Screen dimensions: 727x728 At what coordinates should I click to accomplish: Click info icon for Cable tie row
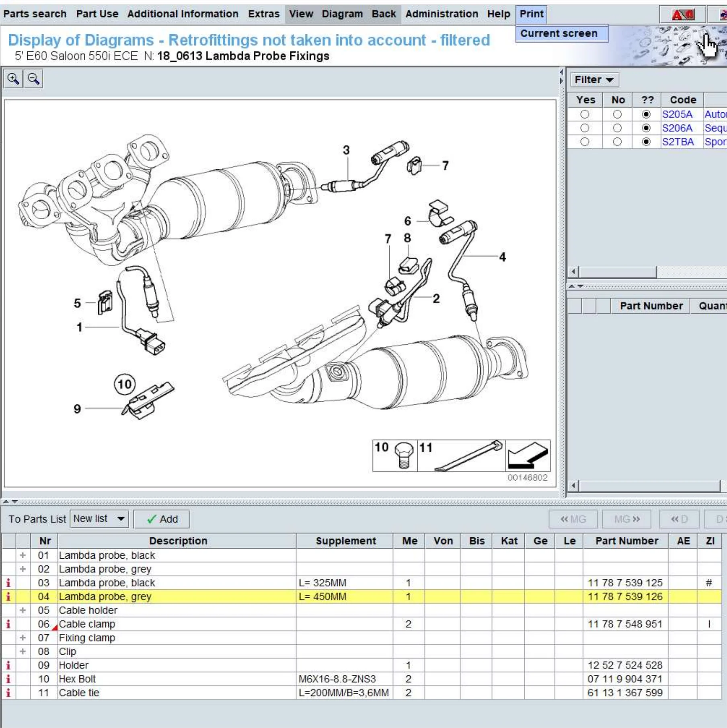(8, 693)
